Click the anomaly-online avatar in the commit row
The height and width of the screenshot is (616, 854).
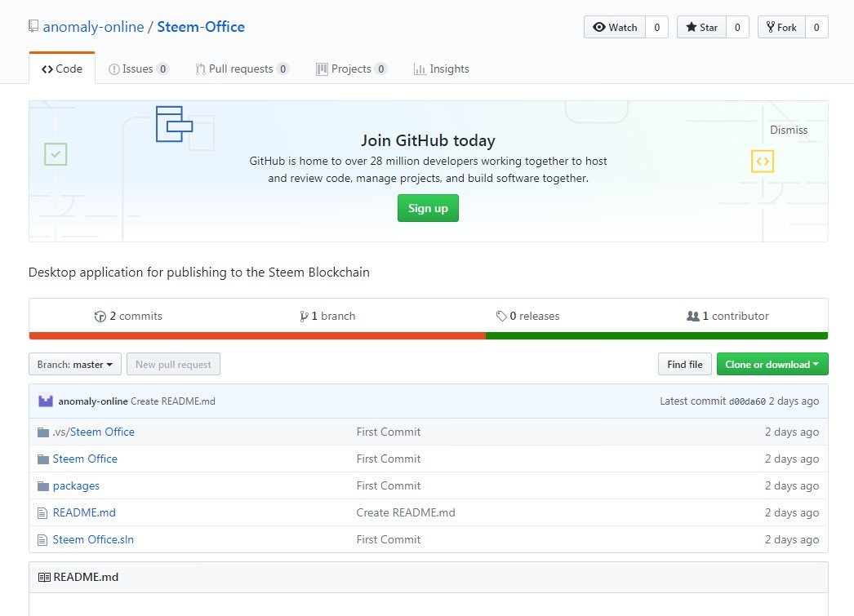[46, 401]
